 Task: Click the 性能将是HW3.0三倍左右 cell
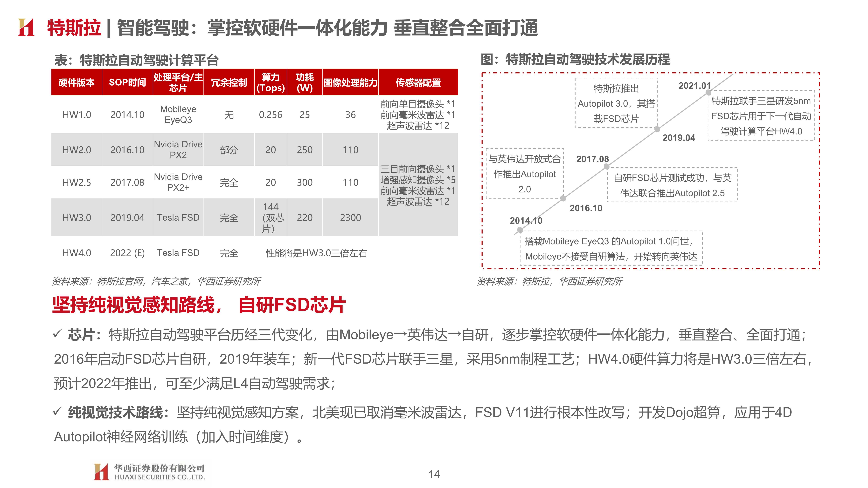click(x=316, y=253)
